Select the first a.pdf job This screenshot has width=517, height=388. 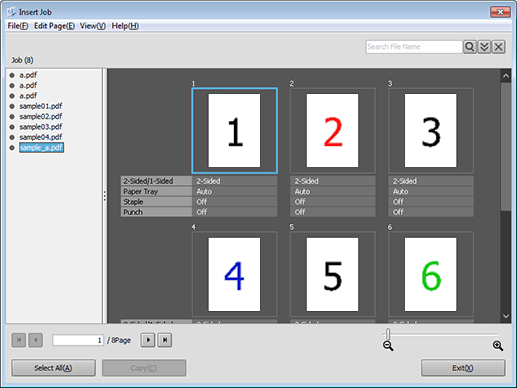pyautogui.click(x=28, y=75)
